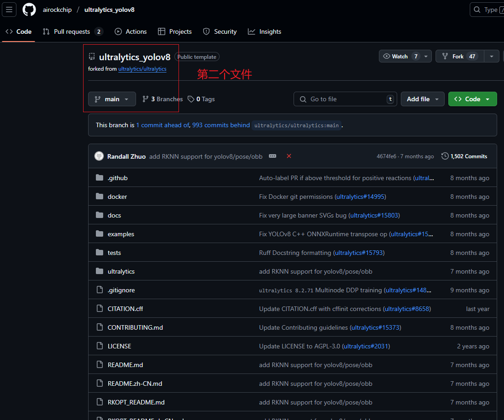Open the 1 commit ahead of link
504x420 pixels.
click(x=163, y=125)
